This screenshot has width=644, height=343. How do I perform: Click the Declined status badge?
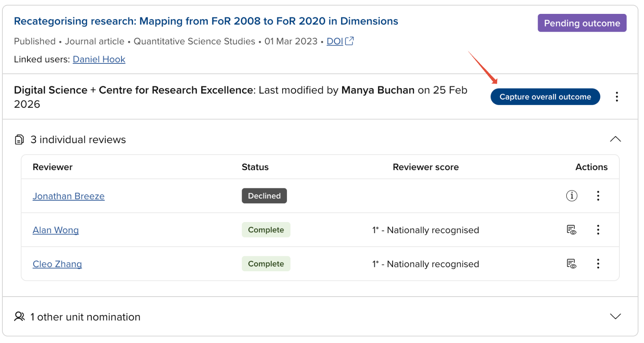(x=264, y=196)
